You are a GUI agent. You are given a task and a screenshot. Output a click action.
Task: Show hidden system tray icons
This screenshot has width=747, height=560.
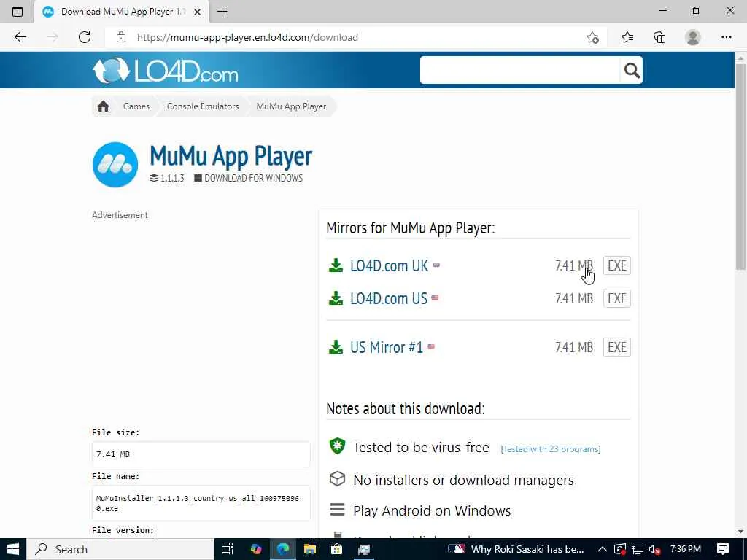click(602, 549)
